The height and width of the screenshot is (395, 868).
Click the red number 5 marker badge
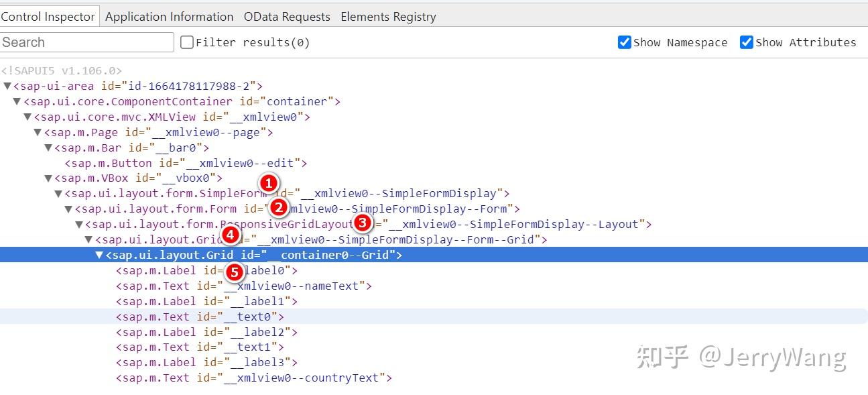point(234,271)
